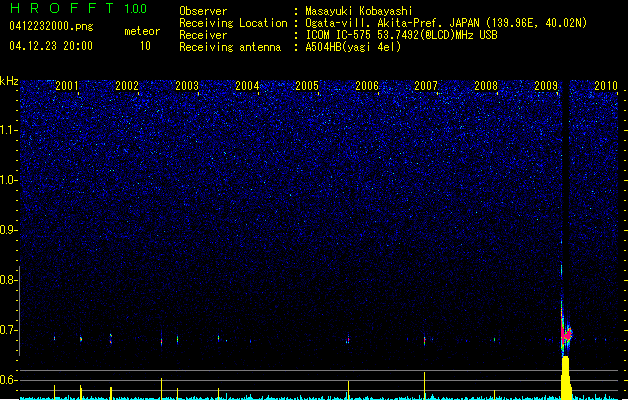Click the kHz axis unit label
This screenshot has width=629, height=400.
[9, 81]
